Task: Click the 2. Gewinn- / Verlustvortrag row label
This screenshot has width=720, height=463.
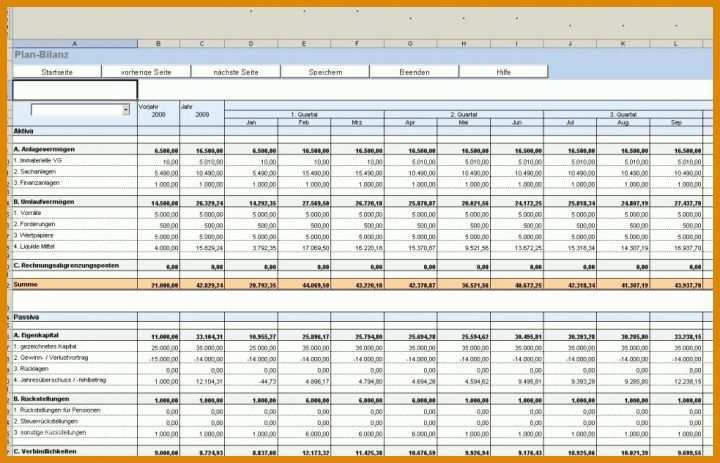Action: click(51, 358)
